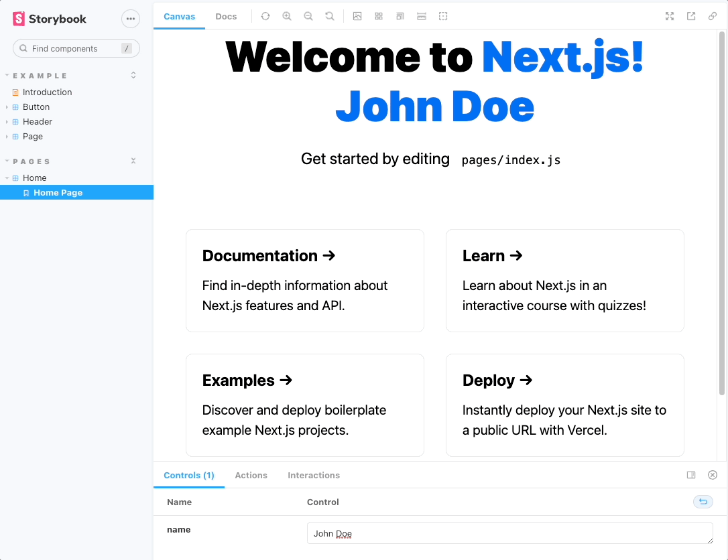Open the Examples card link

click(x=305, y=405)
